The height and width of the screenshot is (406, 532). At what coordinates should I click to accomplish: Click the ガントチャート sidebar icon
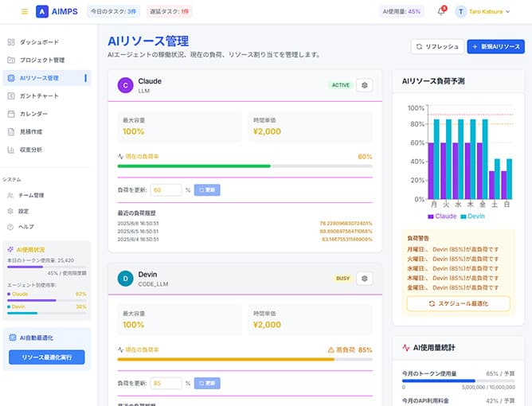[11, 96]
